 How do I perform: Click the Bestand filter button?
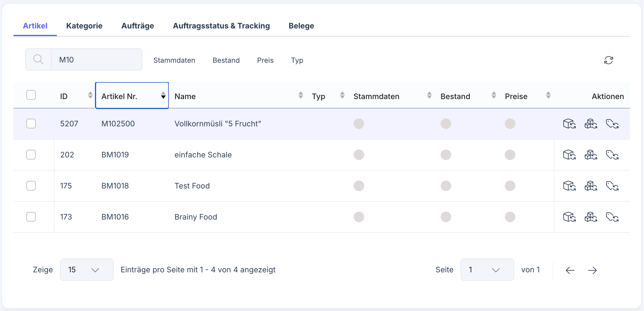click(x=226, y=60)
